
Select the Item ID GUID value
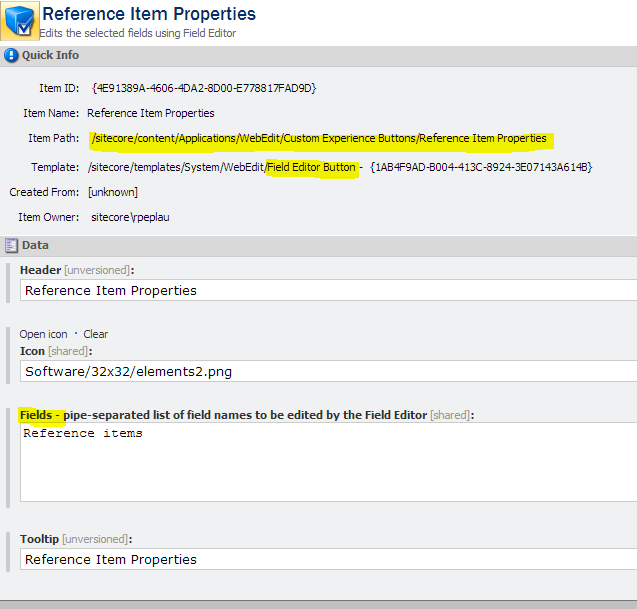coord(204,88)
